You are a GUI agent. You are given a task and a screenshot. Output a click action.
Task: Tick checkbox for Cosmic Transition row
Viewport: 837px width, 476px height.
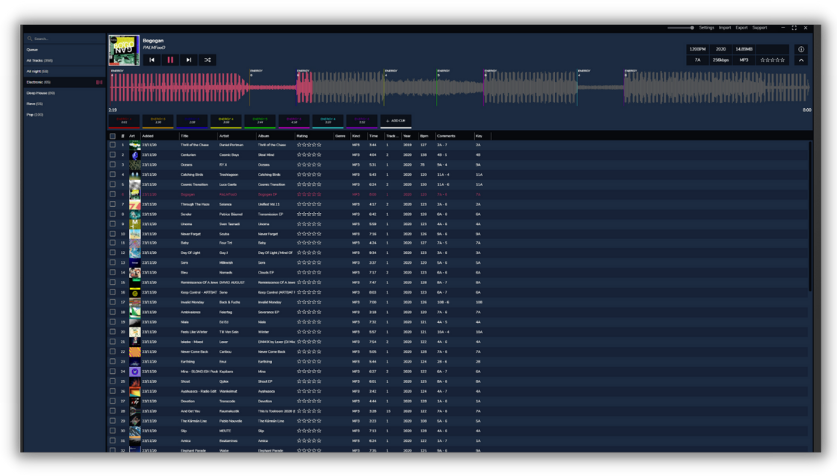[113, 184]
